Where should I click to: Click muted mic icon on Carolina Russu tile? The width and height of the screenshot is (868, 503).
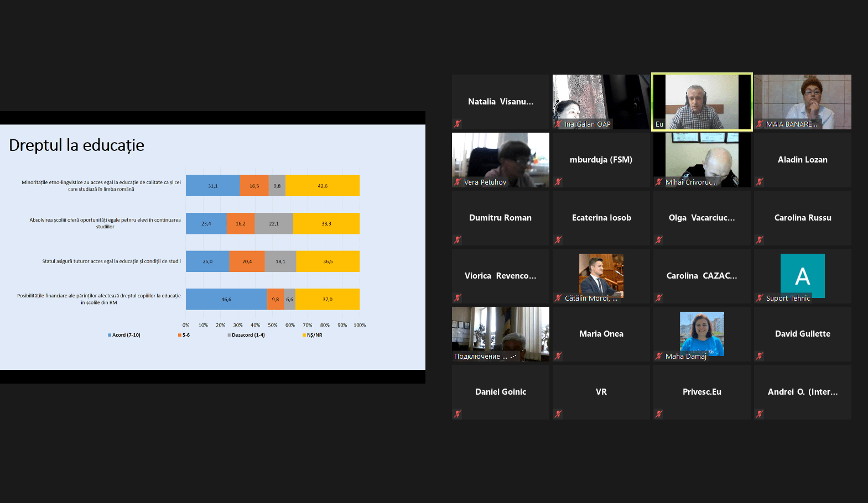(x=760, y=240)
